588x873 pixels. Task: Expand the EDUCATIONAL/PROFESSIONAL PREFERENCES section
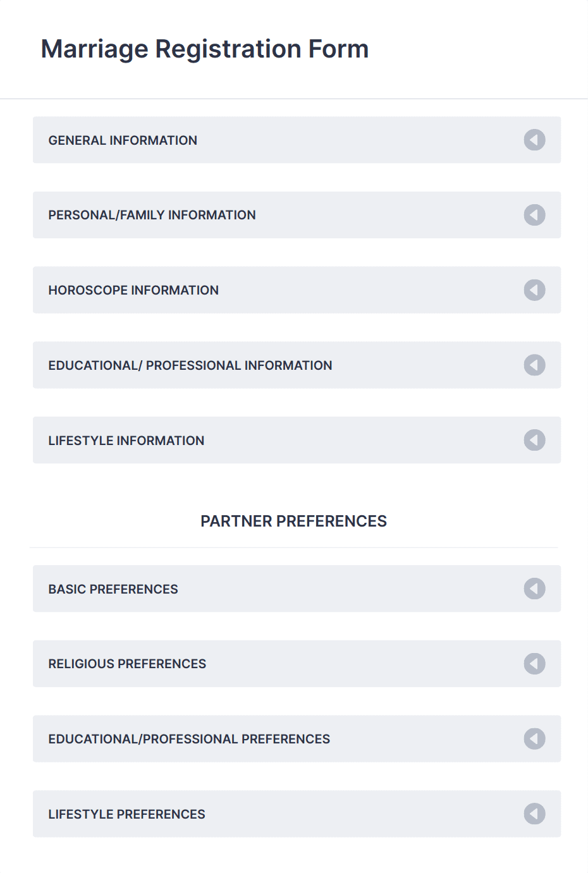pyautogui.click(x=294, y=739)
